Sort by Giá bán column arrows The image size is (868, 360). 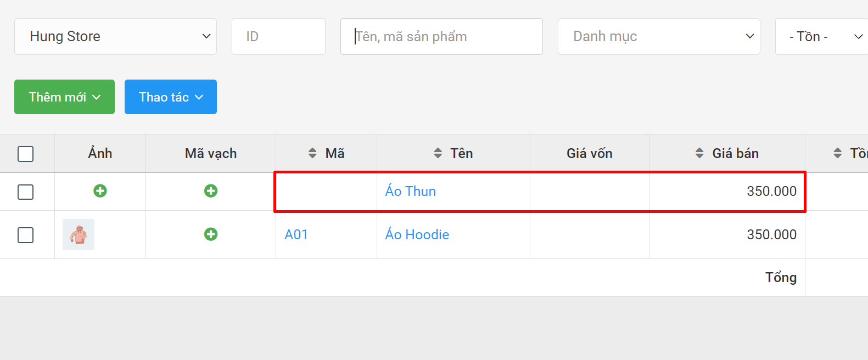coord(699,153)
